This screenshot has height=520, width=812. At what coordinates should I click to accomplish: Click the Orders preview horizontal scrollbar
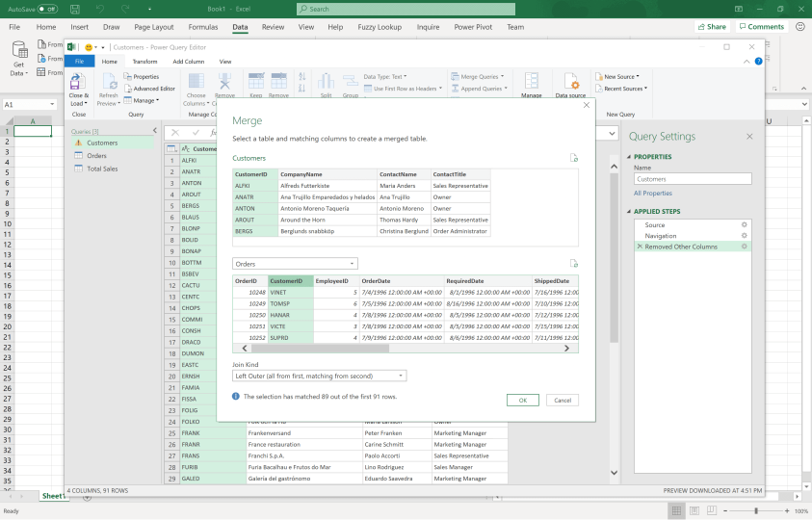pyautogui.click(x=321, y=348)
